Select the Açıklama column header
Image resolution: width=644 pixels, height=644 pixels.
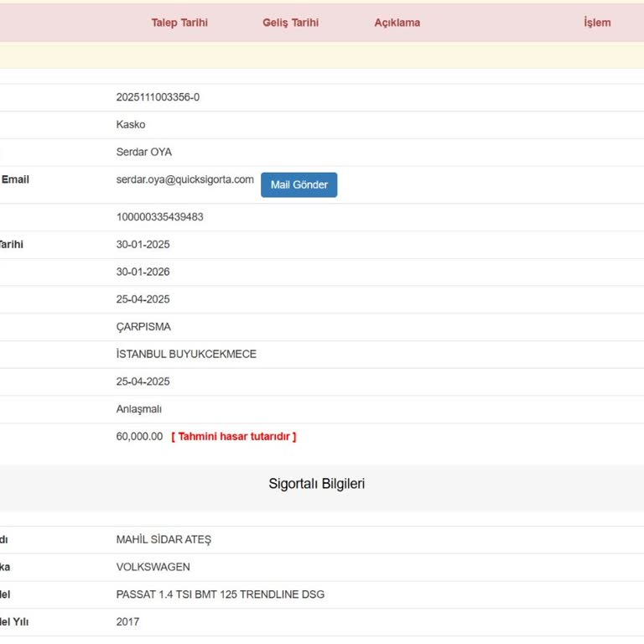coord(397,23)
